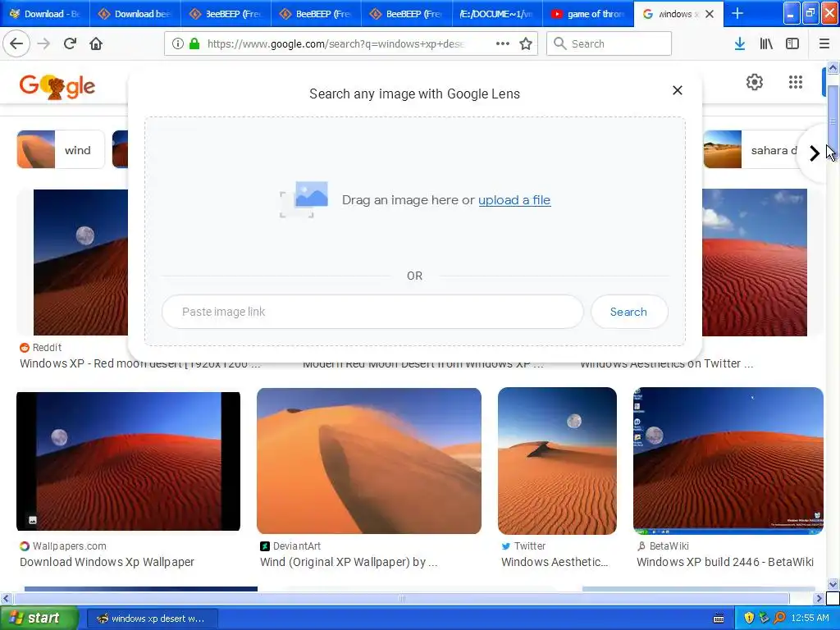
Task: Click the Paste image link field
Action: pos(372,312)
